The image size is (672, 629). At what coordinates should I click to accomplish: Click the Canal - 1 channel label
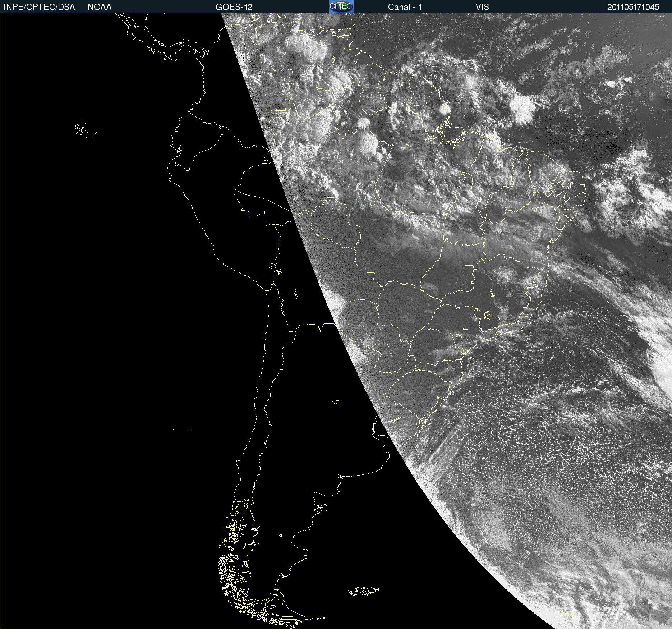coord(405,7)
